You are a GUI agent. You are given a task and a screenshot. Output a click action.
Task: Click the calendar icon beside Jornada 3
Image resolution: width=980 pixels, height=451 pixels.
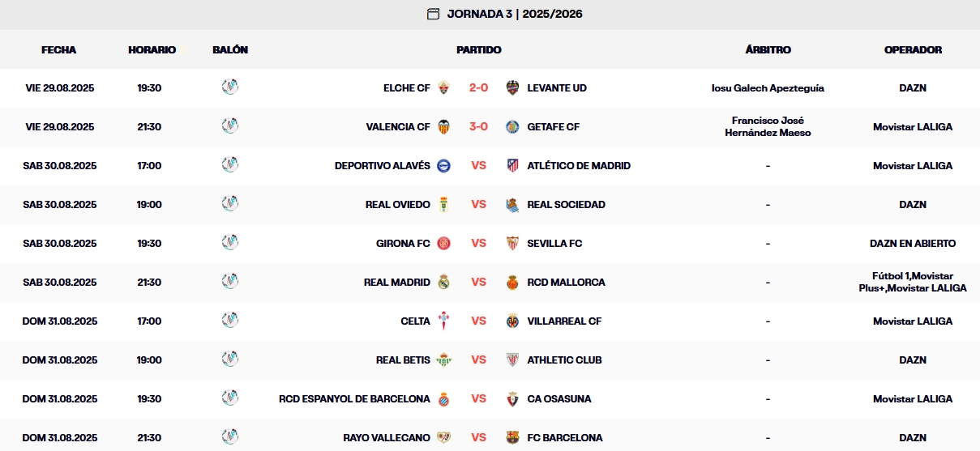(433, 14)
